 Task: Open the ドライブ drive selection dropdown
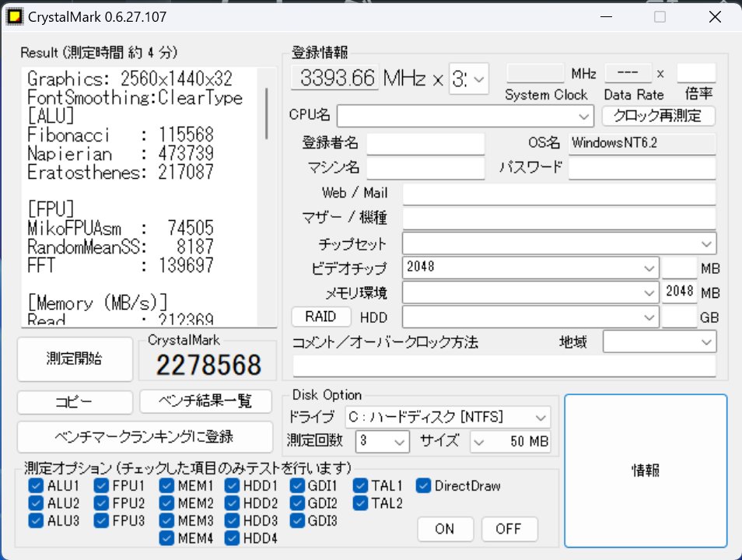[448, 418]
